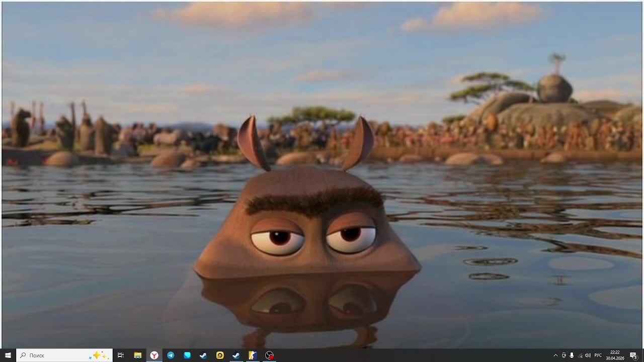Open the Wi-Fi network tray icon

pos(580,355)
